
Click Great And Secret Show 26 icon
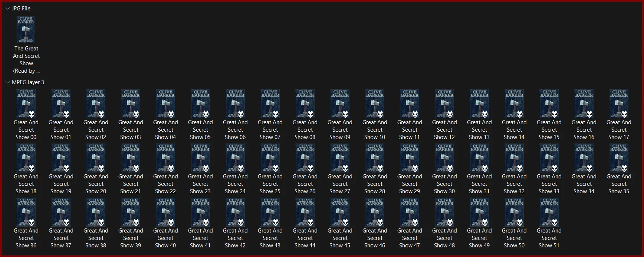coord(305,158)
